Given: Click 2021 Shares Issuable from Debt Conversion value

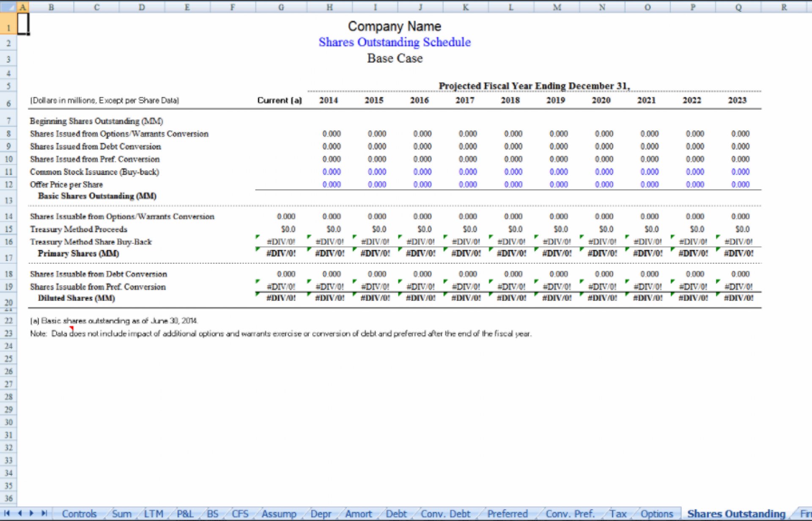Looking at the screenshot, I should (650, 274).
